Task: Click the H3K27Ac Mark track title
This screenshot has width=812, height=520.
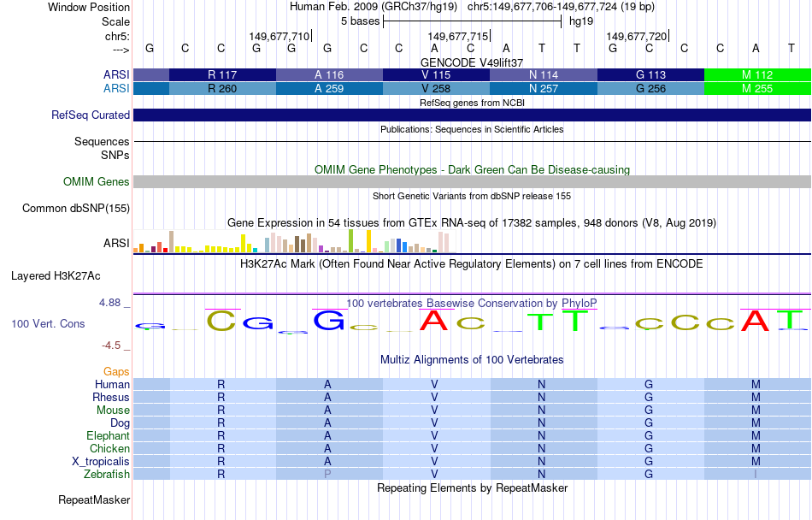Action: 472,264
